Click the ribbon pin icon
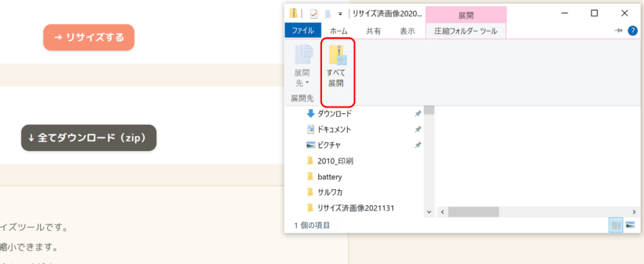Screen dimensions: 644x264 click(619, 31)
